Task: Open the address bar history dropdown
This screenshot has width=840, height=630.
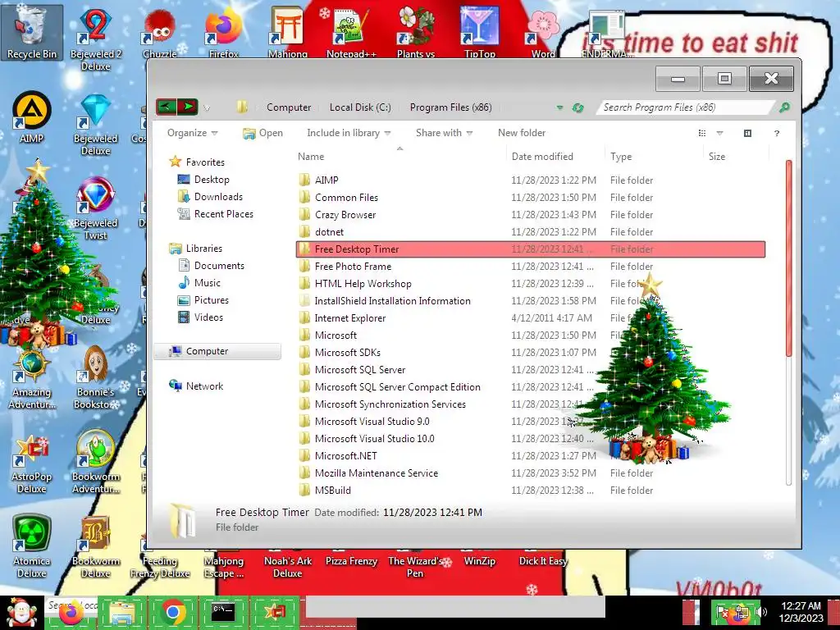Action: click(559, 107)
